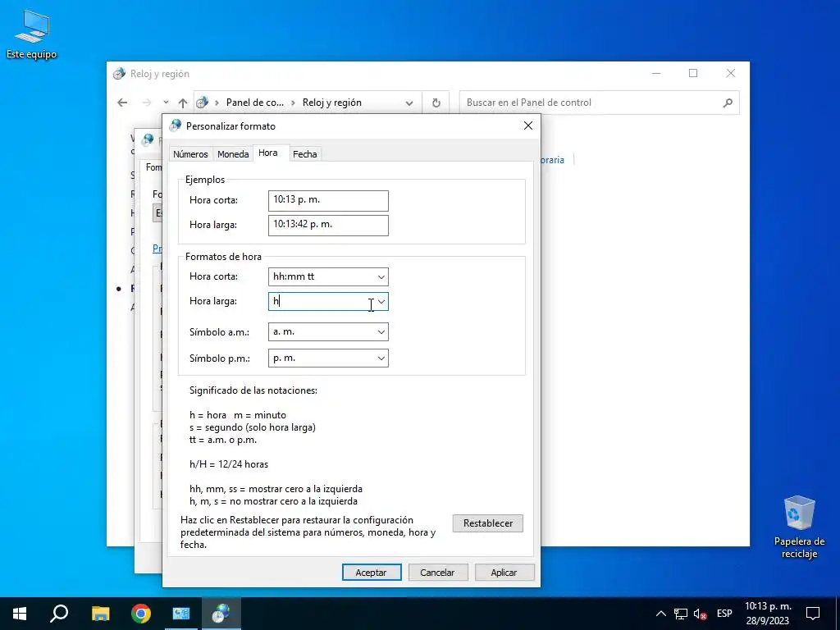Open the address bar history dropdown

point(409,103)
